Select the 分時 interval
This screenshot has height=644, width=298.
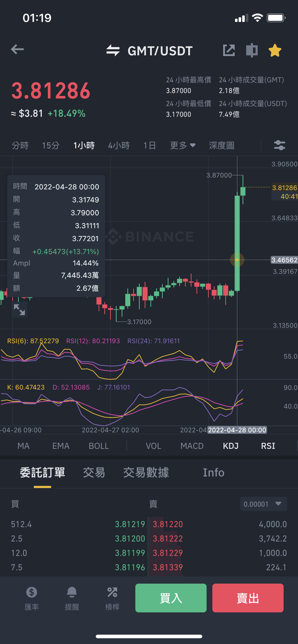click(20, 146)
